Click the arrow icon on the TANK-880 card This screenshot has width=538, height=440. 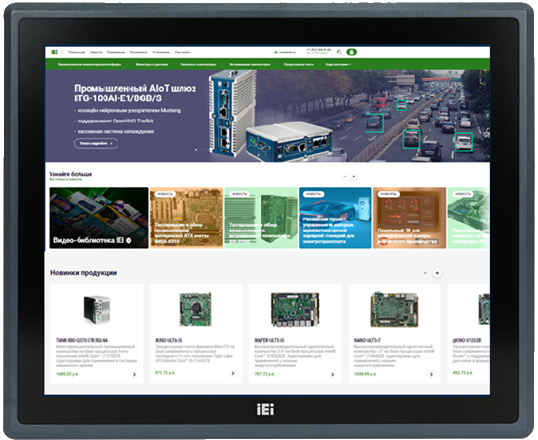[134, 374]
